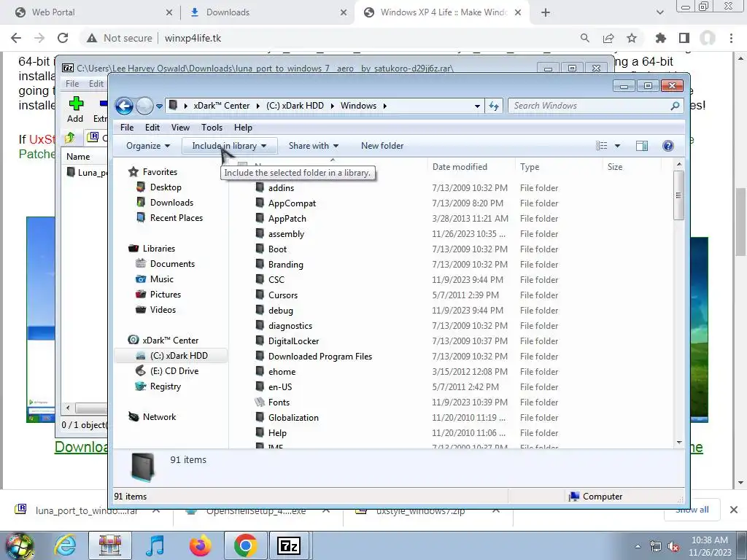Open Firefox from the taskbar

(201, 545)
